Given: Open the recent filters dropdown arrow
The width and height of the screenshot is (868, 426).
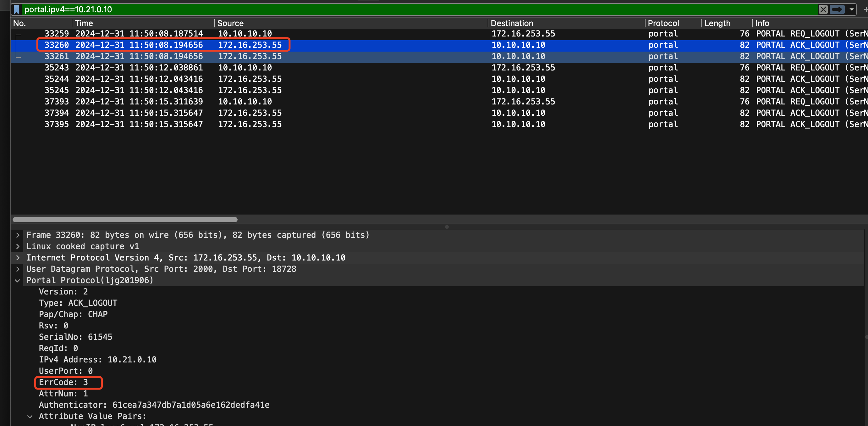Looking at the screenshot, I should [851, 9].
